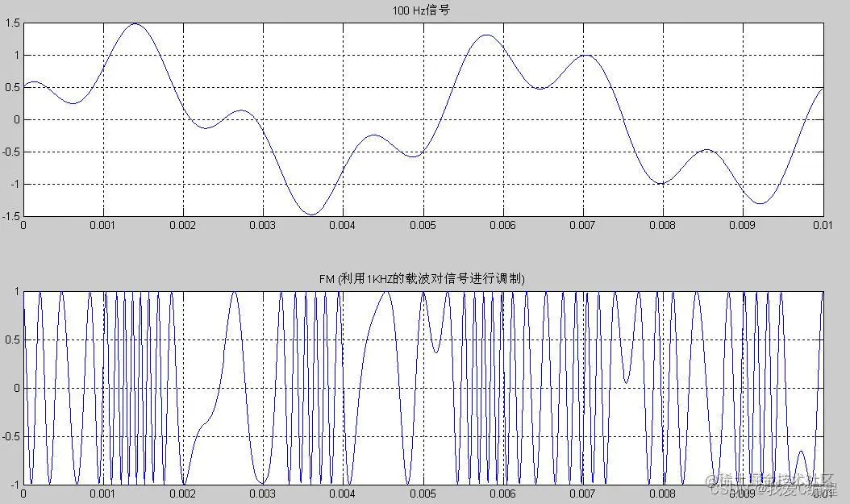Select y-axis label 1.5 on top plot

[x=13, y=23]
